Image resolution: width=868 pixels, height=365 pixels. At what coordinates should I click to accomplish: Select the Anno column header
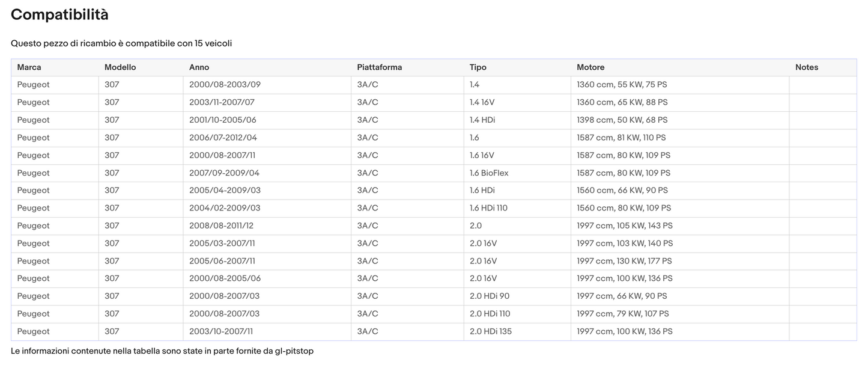199,67
